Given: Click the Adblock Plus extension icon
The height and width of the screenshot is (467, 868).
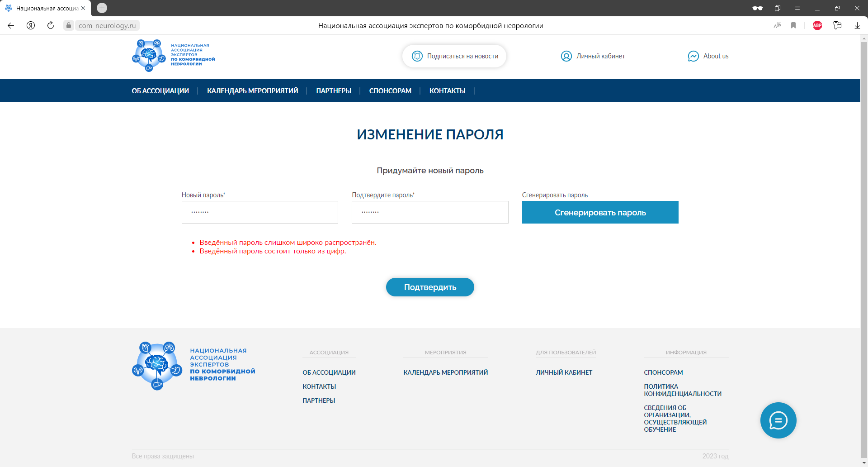Looking at the screenshot, I should point(817,25).
